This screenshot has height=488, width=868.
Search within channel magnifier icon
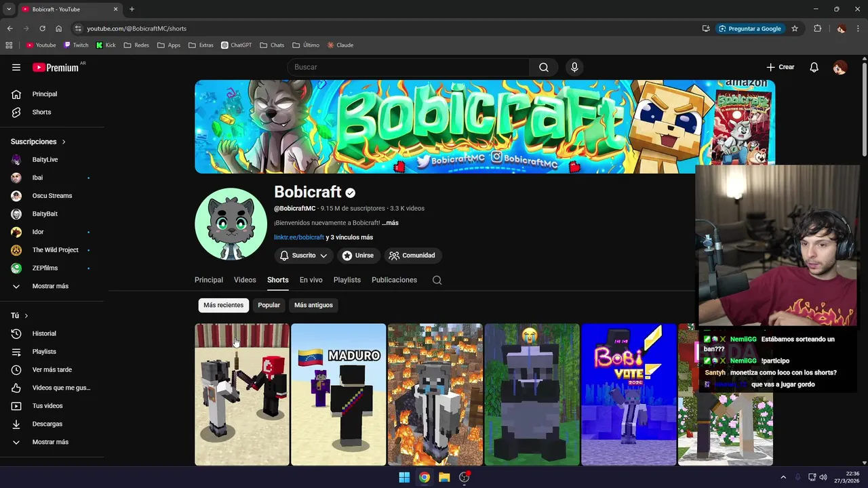coord(437,280)
